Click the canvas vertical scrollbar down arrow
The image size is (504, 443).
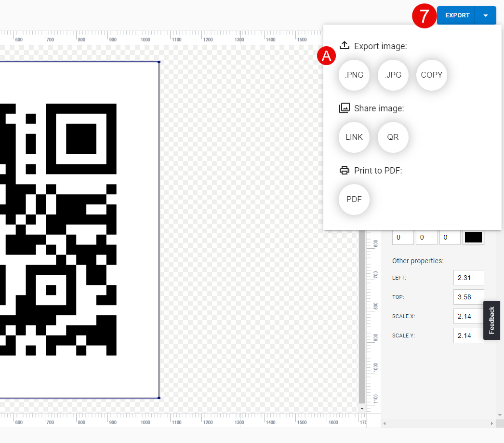pyautogui.click(x=362, y=409)
